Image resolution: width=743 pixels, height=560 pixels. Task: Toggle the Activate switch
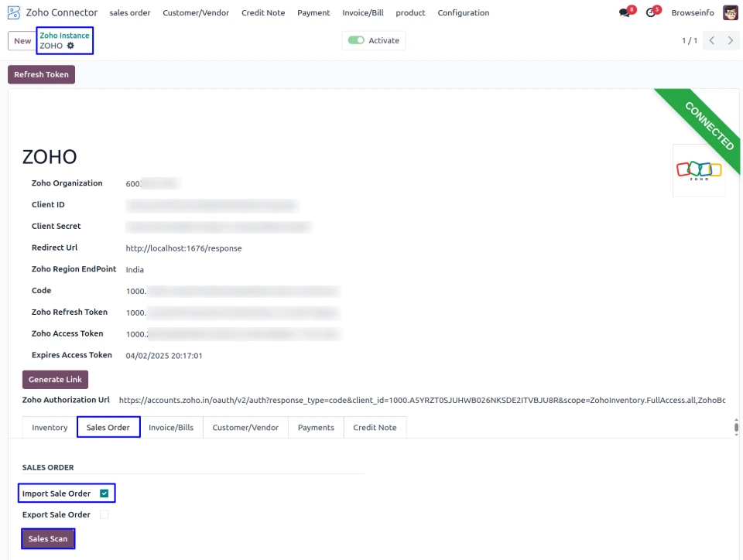[356, 41]
